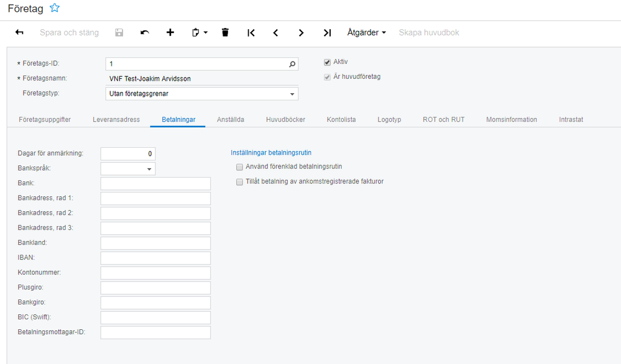Check Tillåt betalning av ankomstregistrerade fakturor
Image resolution: width=621 pixels, height=364 pixels.
[239, 182]
